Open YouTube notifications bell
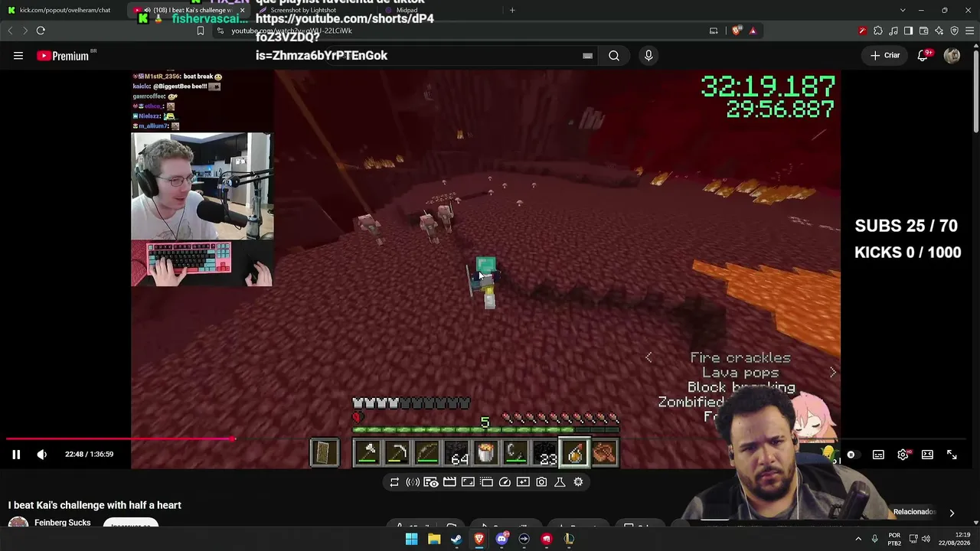This screenshot has width=980, height=551. tap(923, 55)
